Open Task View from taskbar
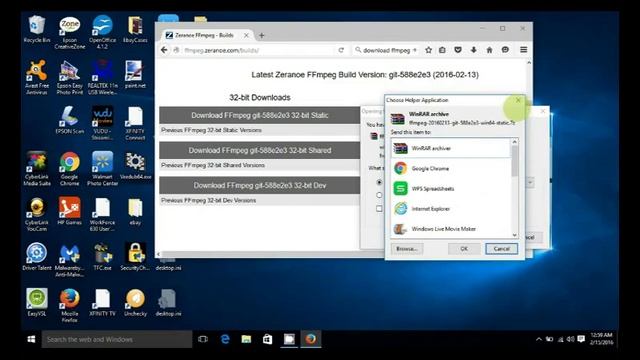Viewport: 640px width, 360px height. [203, 339]
